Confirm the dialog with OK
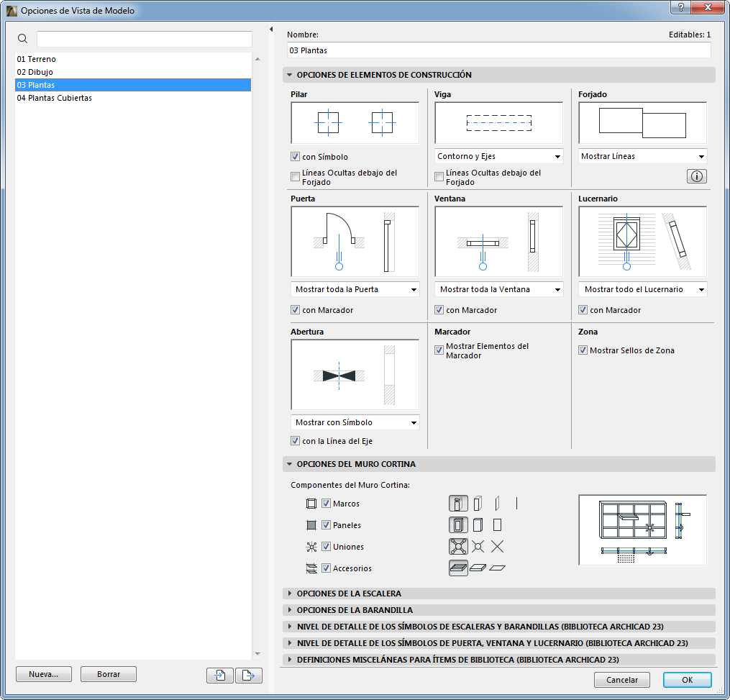 coord(687,680)
